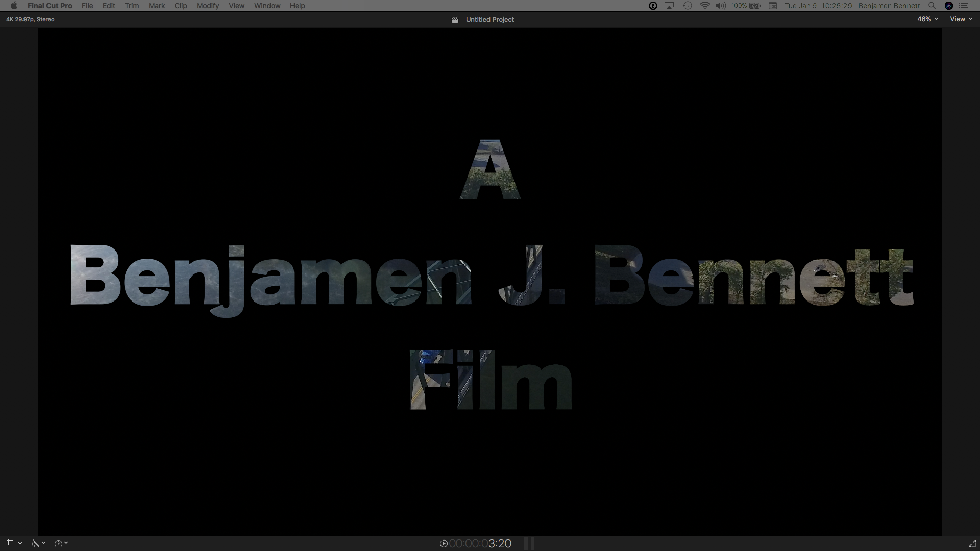Open the Final Cut Pro menu
Viewport: 980px width, 551px height.
click(50, 6)
